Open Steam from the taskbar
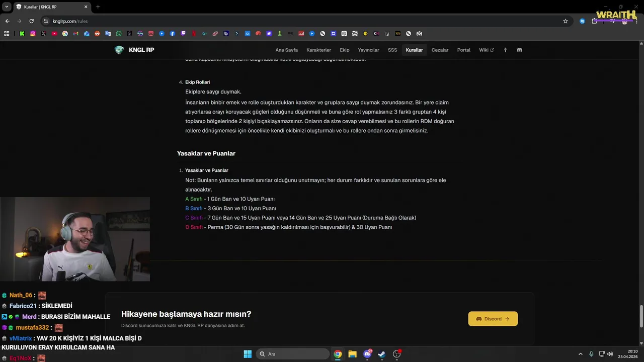 (382, 354)
